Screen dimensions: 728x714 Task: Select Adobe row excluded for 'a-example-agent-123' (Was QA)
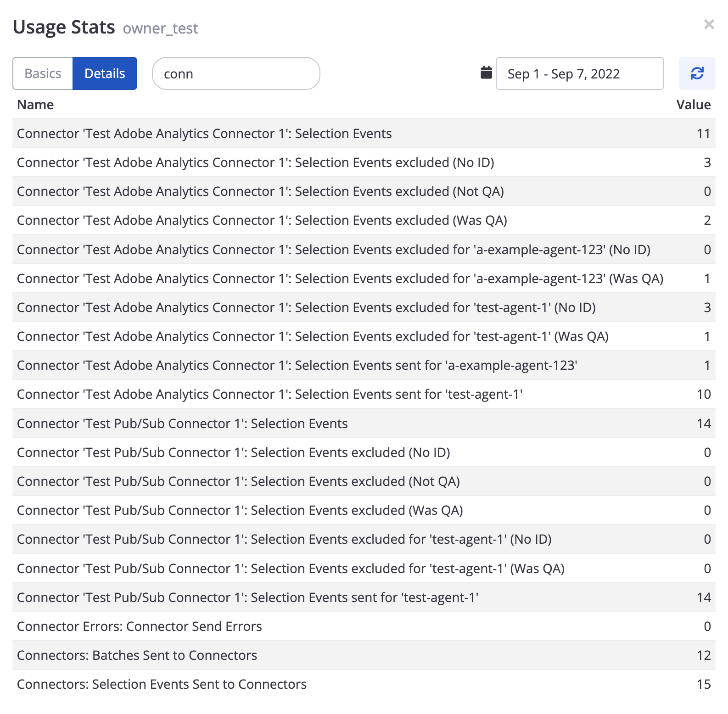click(364, 278)
